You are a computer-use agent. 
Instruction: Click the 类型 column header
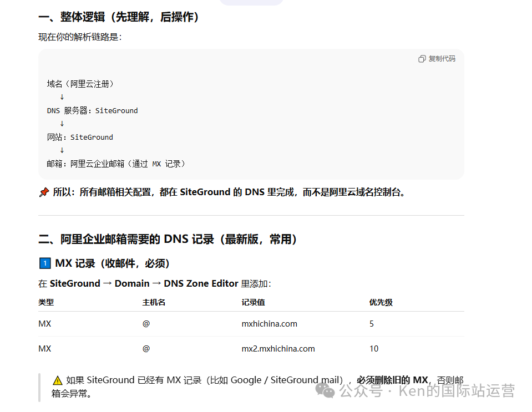(45, 302)
